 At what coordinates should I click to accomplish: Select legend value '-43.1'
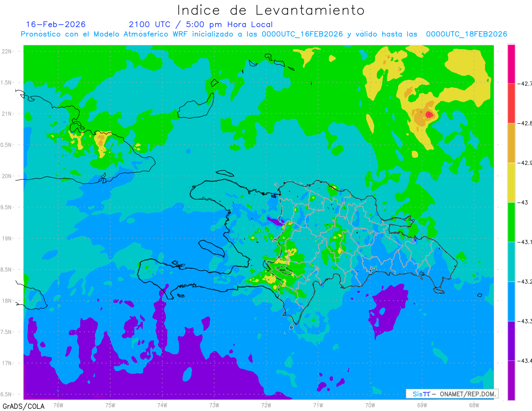point(524,242)
